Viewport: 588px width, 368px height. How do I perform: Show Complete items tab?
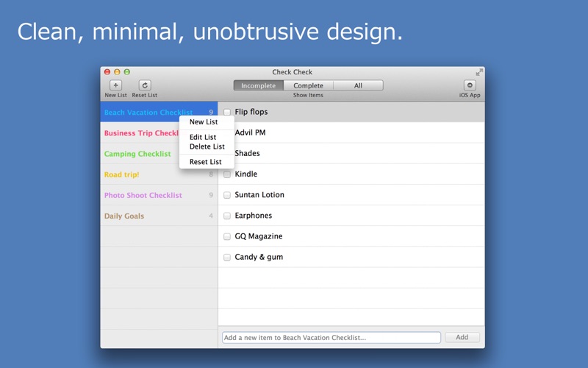coord(309,85)
